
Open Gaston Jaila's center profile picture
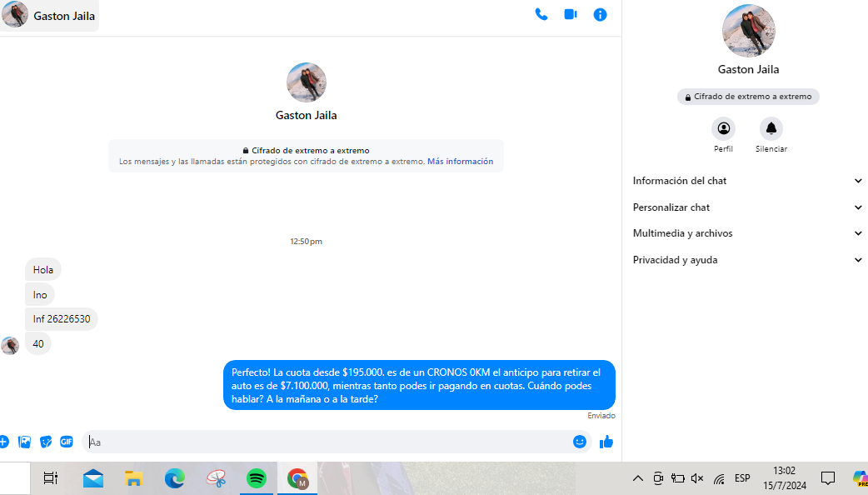(306, 82)
